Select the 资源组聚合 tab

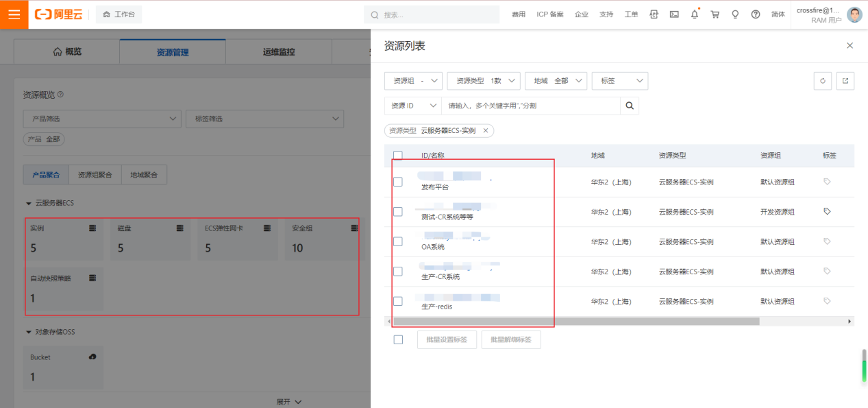point(95,175)
